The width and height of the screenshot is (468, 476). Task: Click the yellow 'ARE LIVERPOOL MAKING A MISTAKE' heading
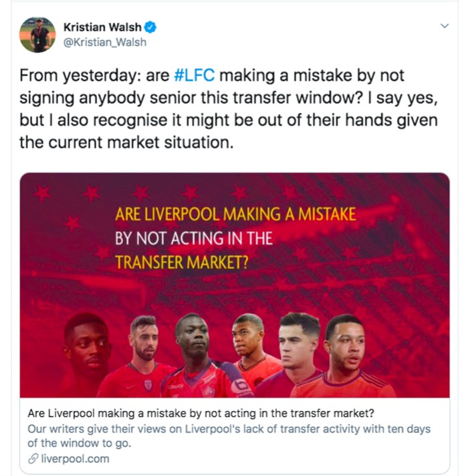click(235, 214)
